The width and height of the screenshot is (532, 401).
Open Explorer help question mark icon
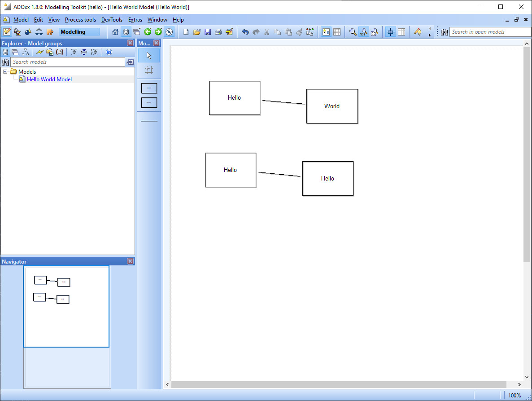click(109, 52)
